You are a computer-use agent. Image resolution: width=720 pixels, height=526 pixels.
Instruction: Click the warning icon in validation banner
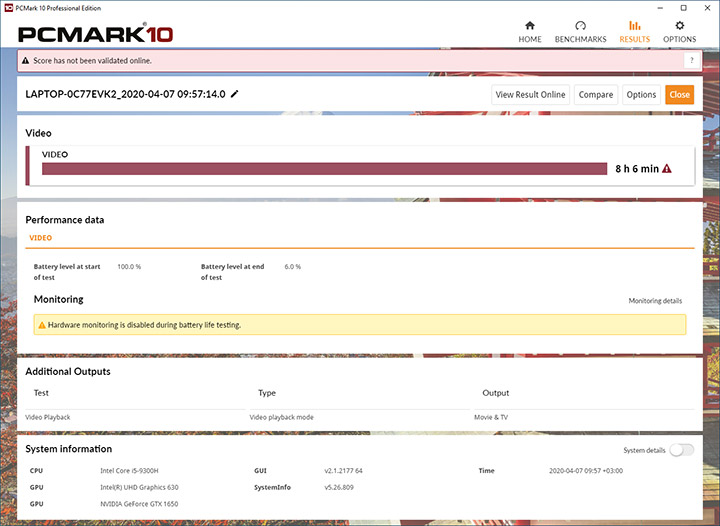[x=26, y=61]
